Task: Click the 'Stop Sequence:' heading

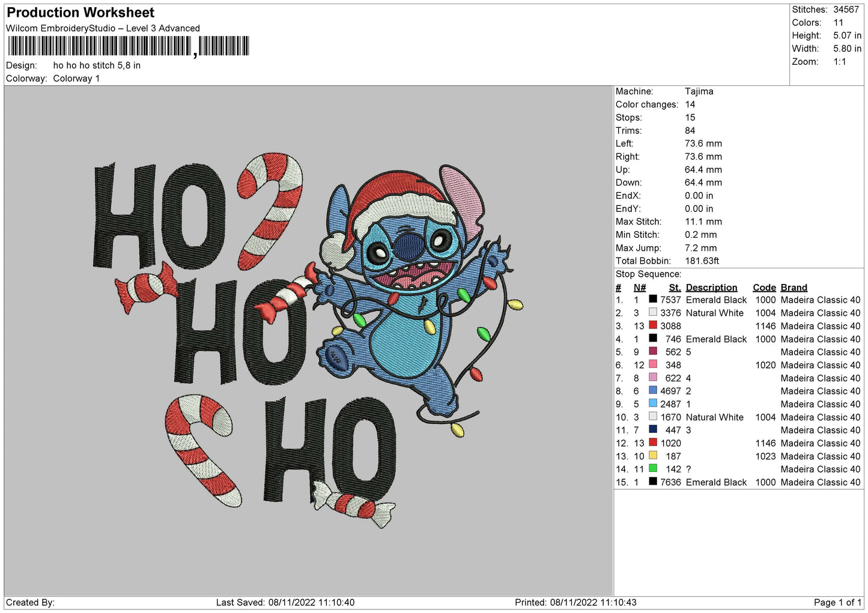Action: pos(649,274)
